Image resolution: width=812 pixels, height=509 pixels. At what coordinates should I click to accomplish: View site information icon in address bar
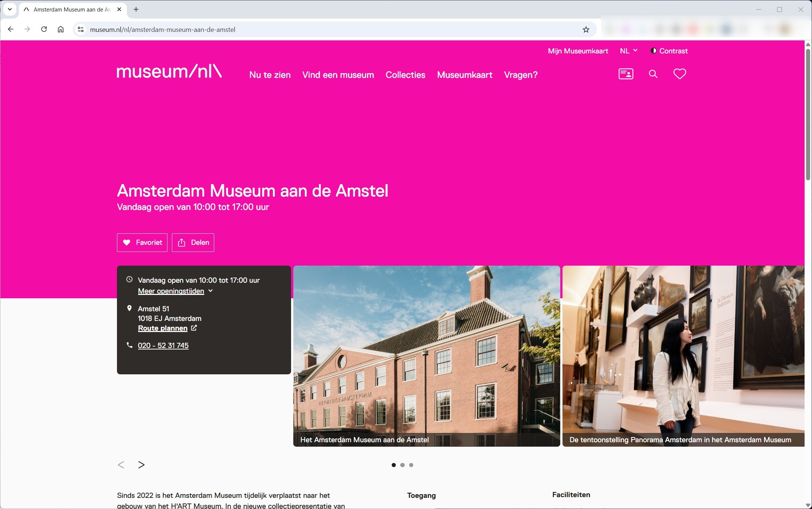tap(81, 29)
